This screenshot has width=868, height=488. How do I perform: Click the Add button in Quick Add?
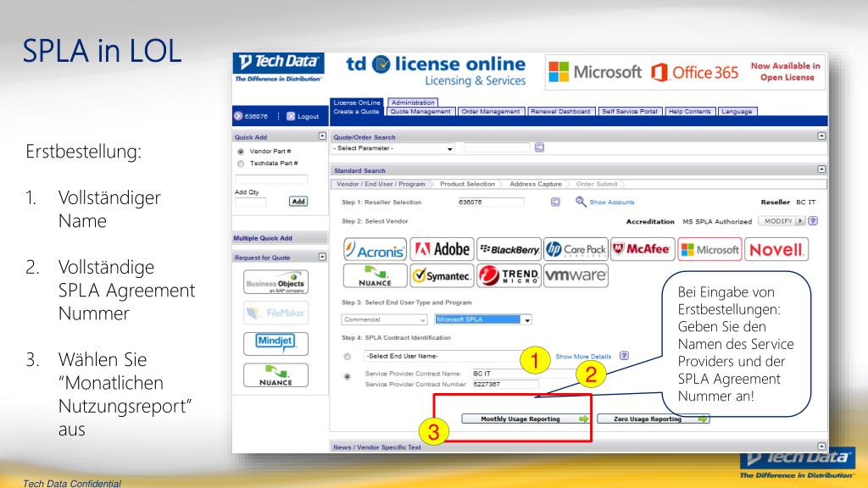point(298,202)
